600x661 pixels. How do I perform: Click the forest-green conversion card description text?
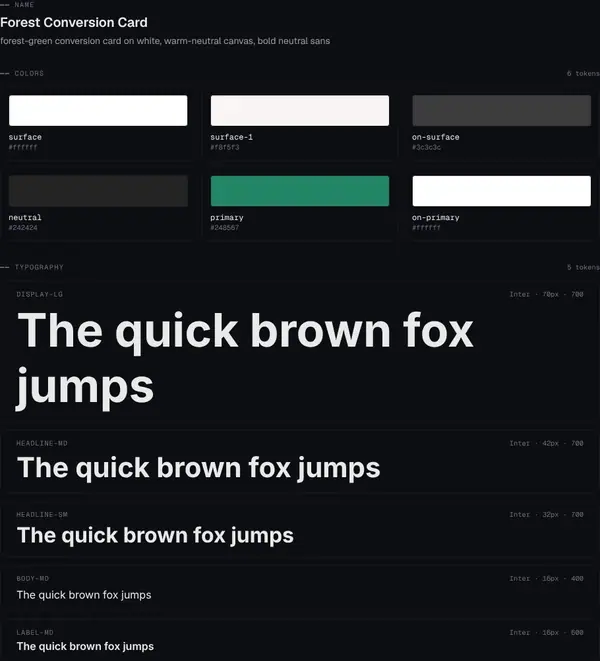click(165, 41)
